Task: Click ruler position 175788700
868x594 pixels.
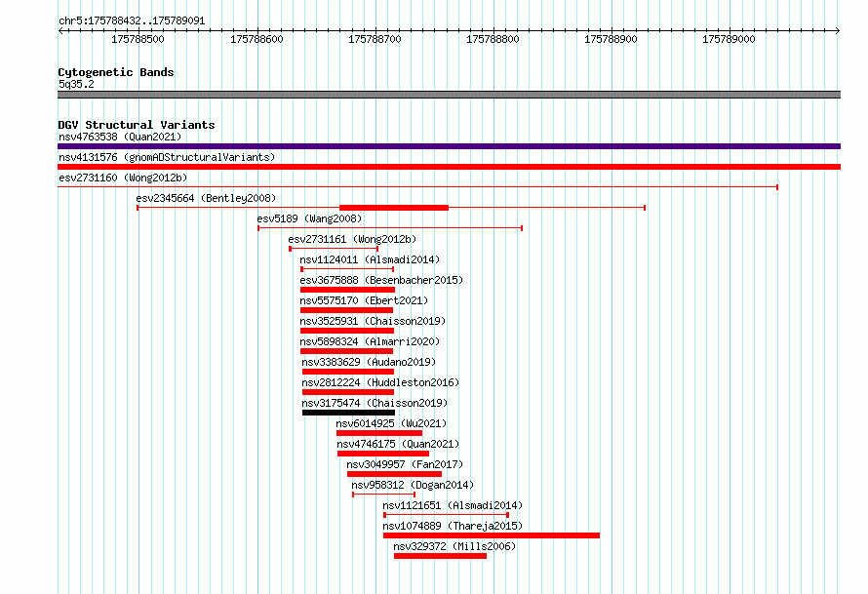Action: pos(375,39)
